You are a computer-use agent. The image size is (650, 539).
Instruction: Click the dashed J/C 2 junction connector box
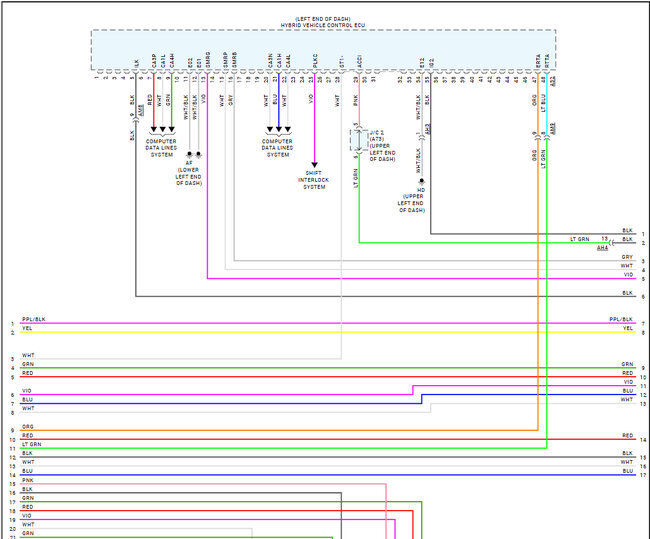coord(359,140)
